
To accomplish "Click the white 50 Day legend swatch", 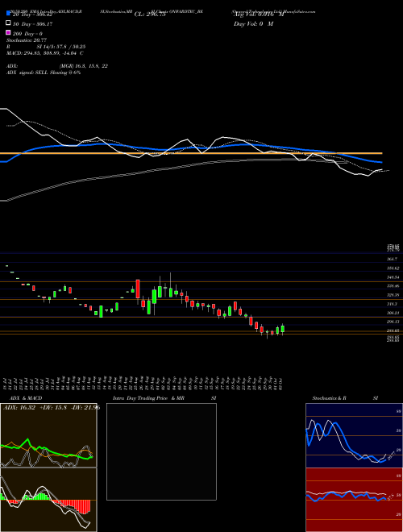I will (8, 23).
